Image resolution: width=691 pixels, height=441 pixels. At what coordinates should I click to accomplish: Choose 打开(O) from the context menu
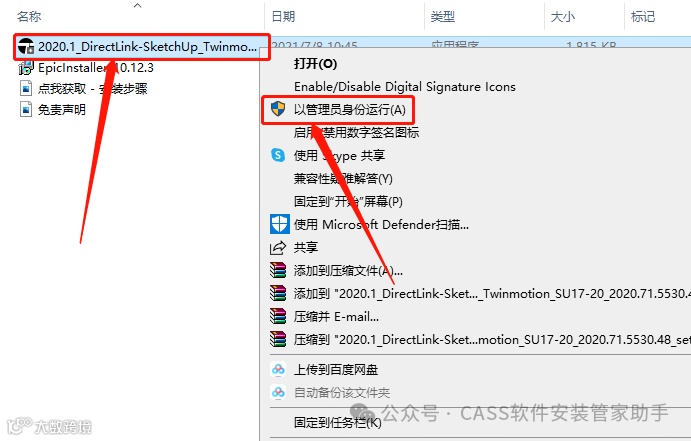coord(316,64)
